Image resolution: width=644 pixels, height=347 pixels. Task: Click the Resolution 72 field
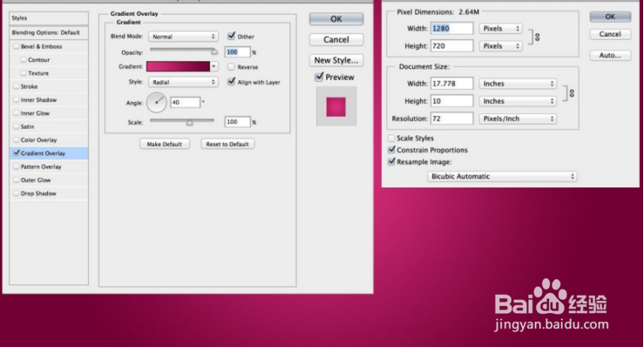click(x=451, y=119)
